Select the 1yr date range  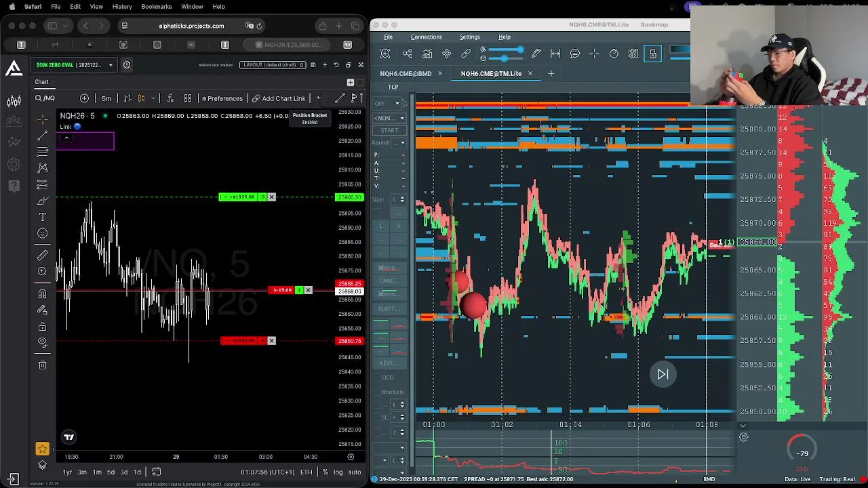[x=67, y=472]
